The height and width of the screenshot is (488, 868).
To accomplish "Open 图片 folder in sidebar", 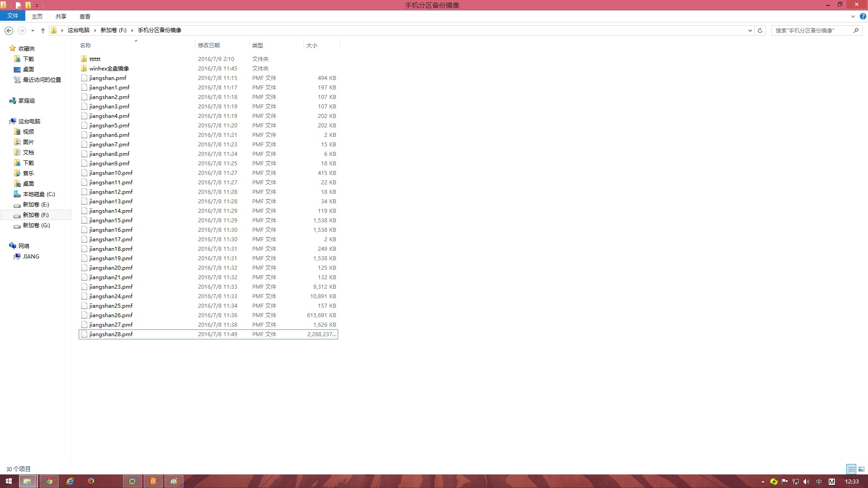I will [28, 142].
